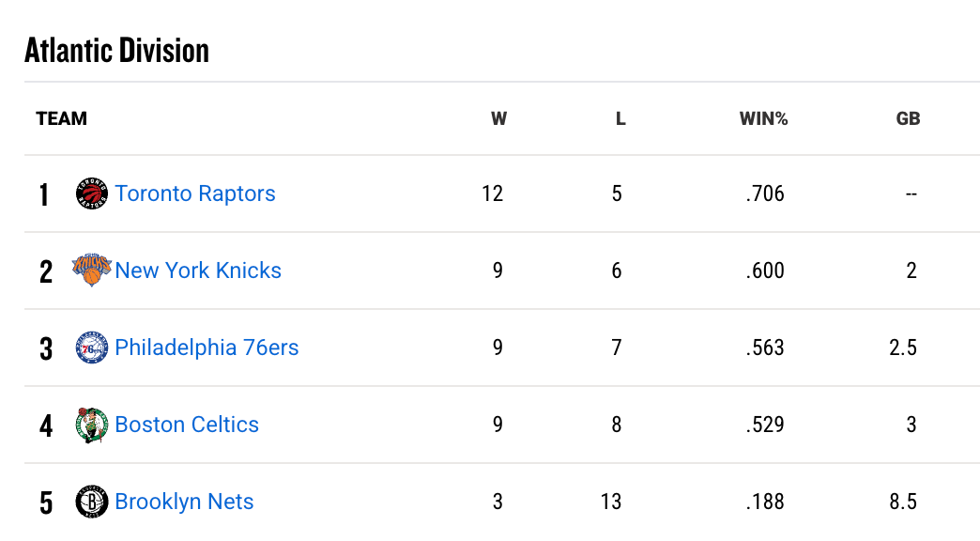Sort the table by the L column
Image resolution: width=980 pixels, height=541 pixels.
coord(620,118)
